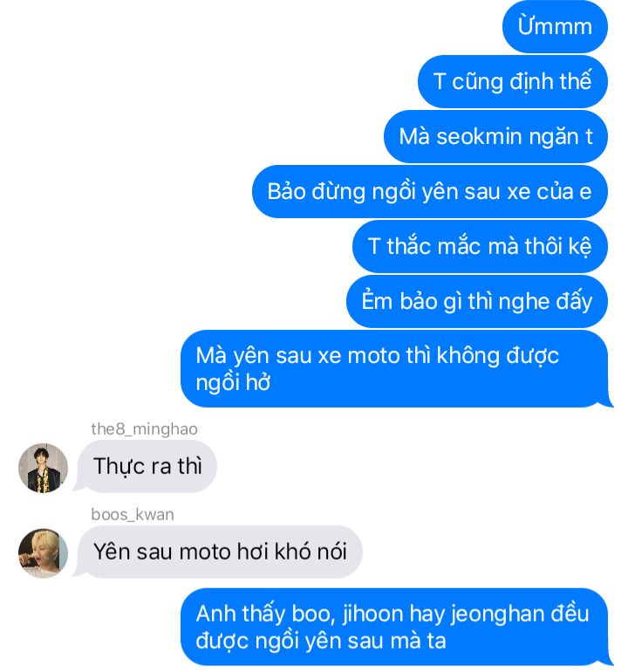This screenshot has width=628, height=672.
Task: Select the8_minghao username label
Action: pos(145,429)
